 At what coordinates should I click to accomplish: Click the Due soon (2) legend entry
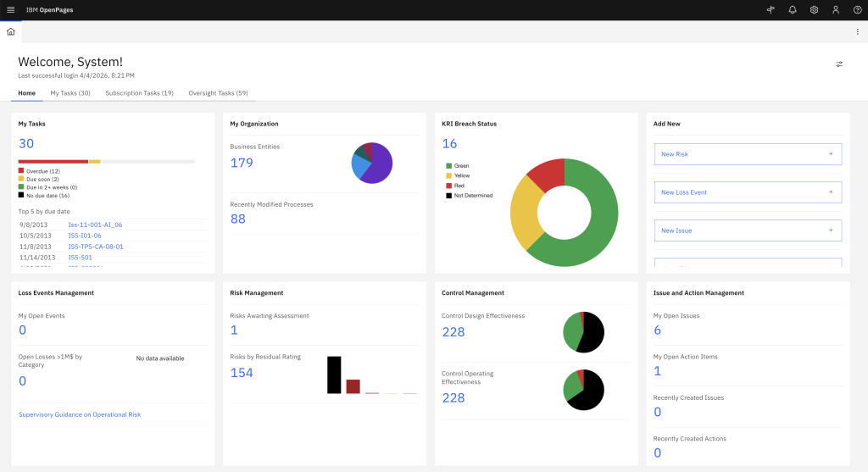pyautogui.click(x=39, y=180)
